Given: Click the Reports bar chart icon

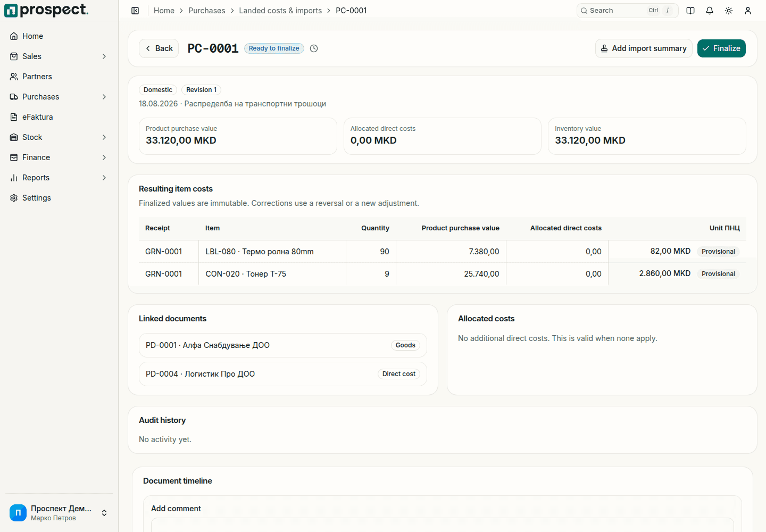Looking at the screenshot, I should coord(14,178).
